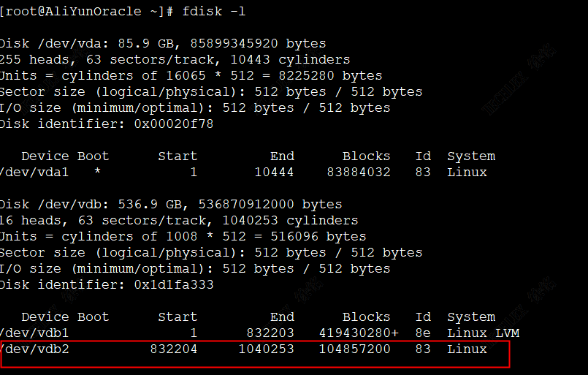
Task: Click the Linux system label for /dev/vdb2
Action: pos(467,349)
